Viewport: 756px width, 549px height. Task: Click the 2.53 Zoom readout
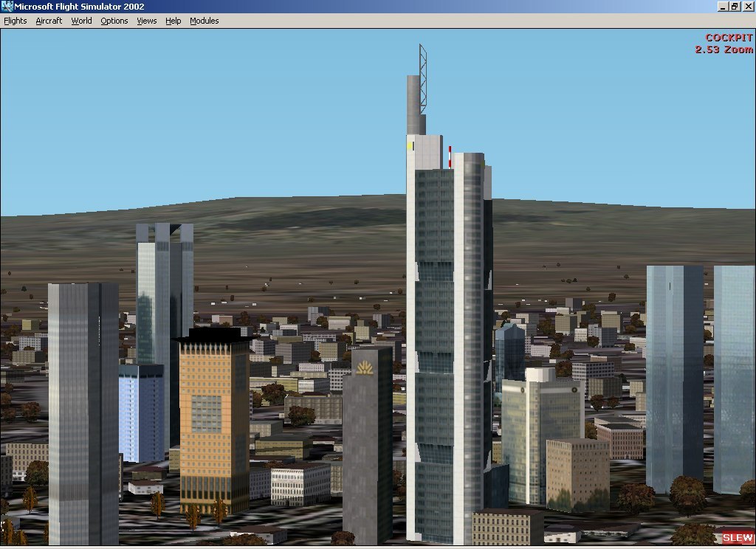pyautogui.click(x=724, y=49)
